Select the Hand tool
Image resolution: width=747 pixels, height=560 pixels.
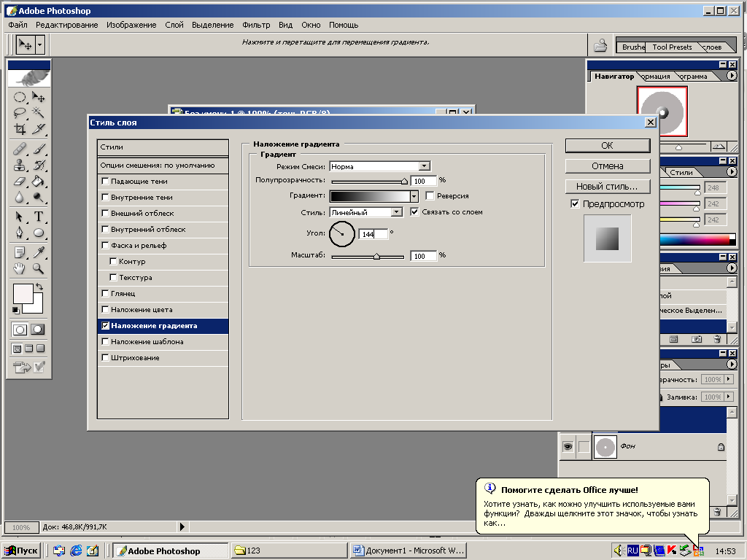tap(19, 268)
